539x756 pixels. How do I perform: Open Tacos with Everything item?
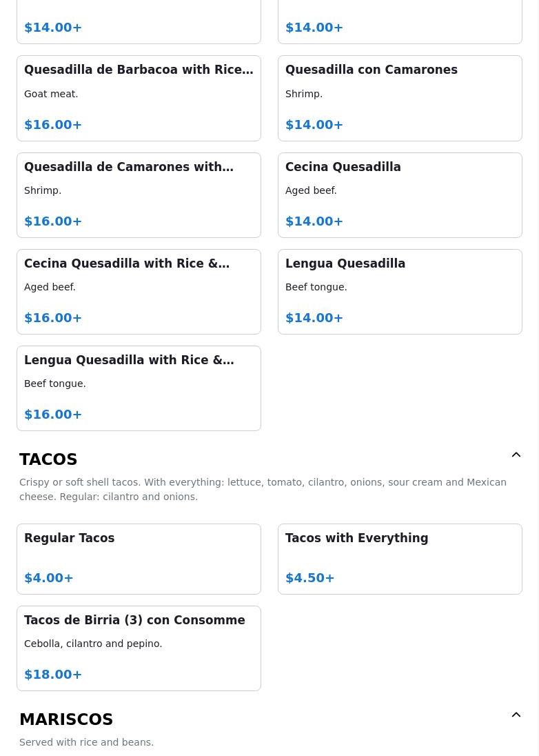(x=400, y=558)
